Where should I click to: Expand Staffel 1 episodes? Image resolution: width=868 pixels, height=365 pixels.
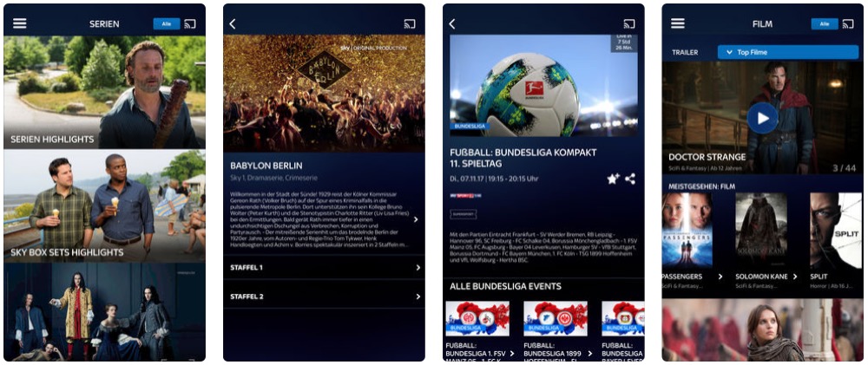(324, 268)
